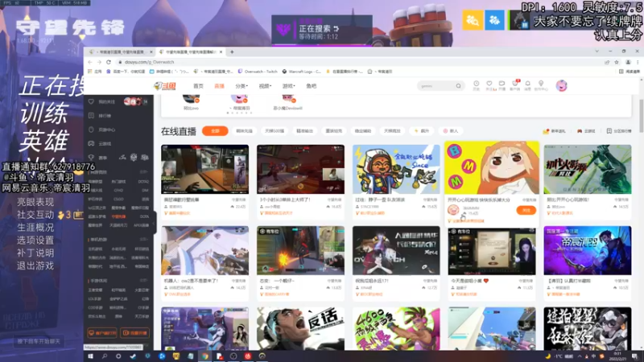Screen dimensions: 644x362
Task: Select the 精准输出 filter chip
Action: [305, 131]
